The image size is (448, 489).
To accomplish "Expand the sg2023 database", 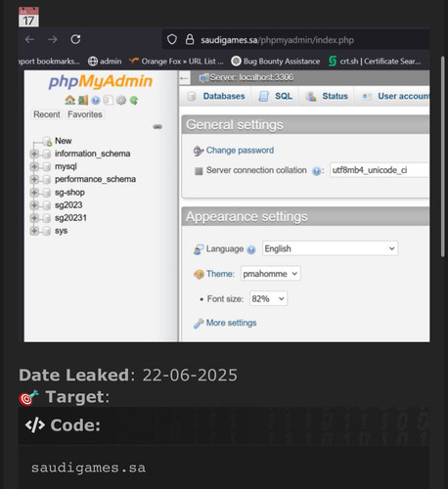I will pos(34,205).
